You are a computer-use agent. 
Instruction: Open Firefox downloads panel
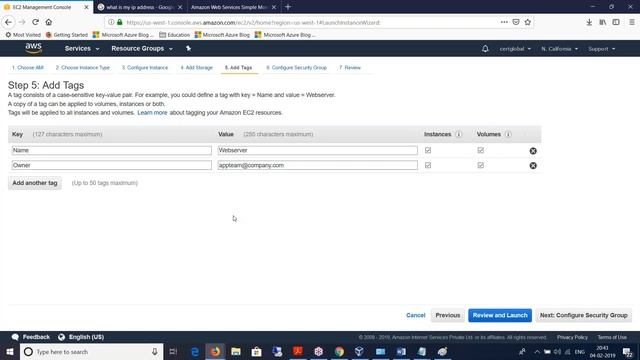click(589, 22)
